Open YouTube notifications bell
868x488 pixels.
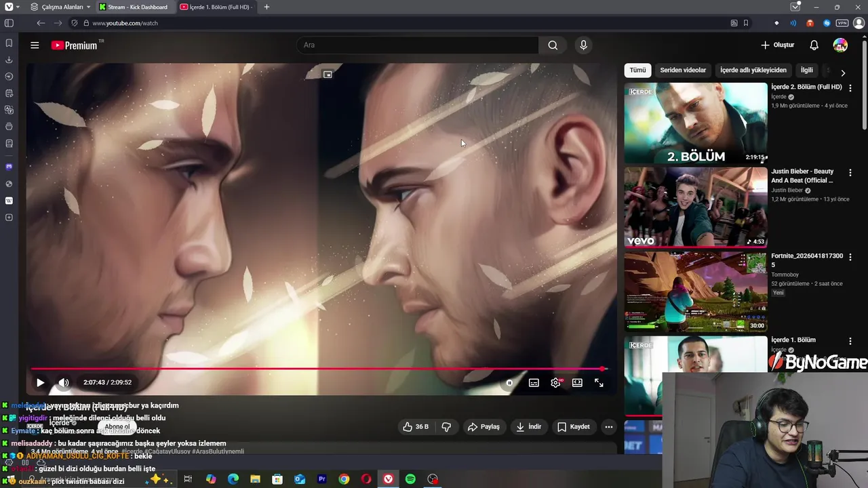814,45
